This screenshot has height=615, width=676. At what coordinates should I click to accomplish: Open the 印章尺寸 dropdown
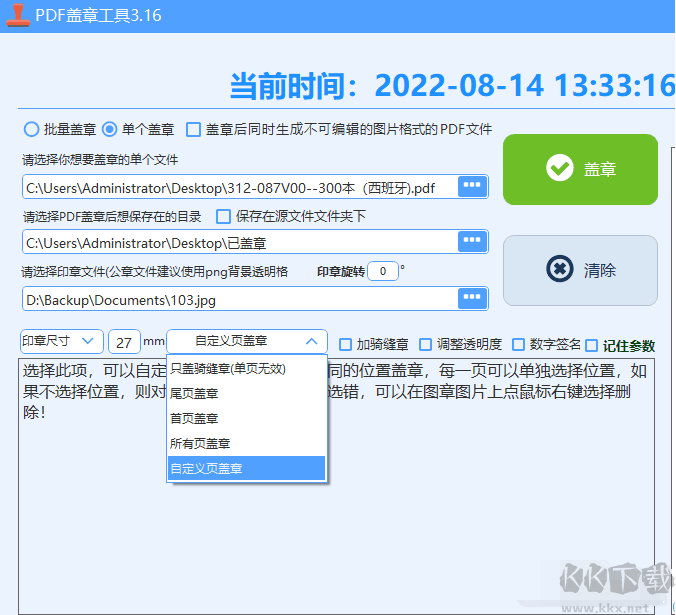61,341
